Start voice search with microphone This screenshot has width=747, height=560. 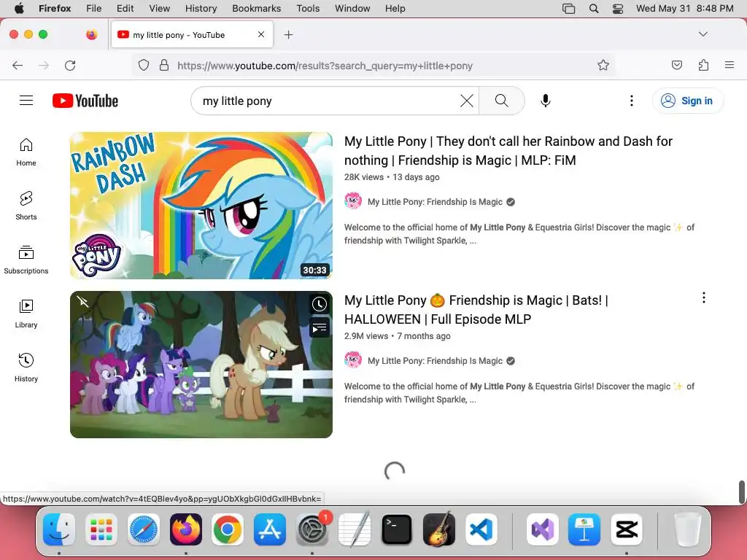point(546,101)
